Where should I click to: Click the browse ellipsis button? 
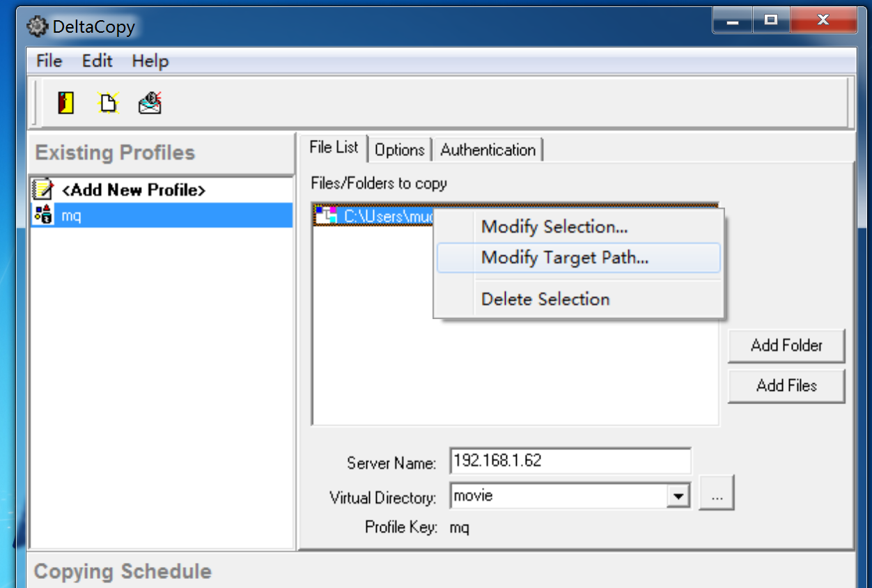coord(717,497)
